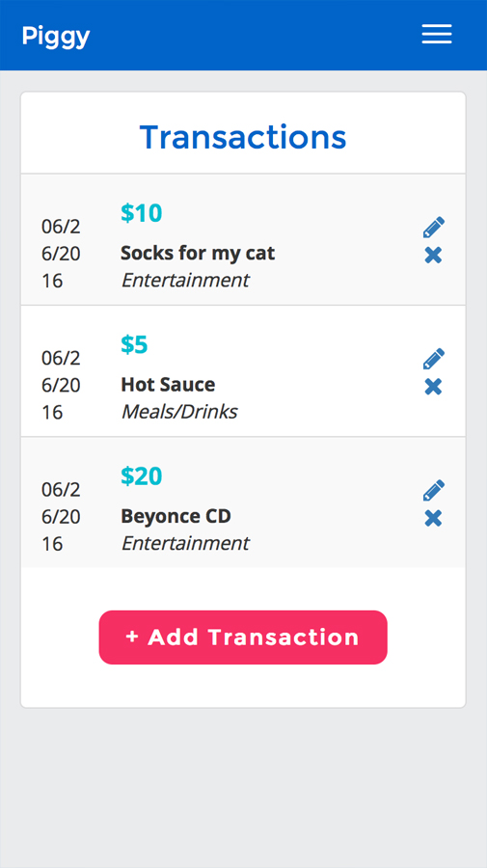Click the pencil icon for Hot Sauce
Screen dimensions: 487x868
point(434,359)
